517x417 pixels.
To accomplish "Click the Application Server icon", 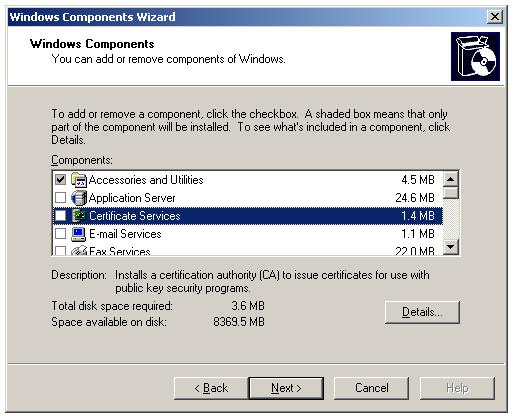I will click(x=79, y=198).
